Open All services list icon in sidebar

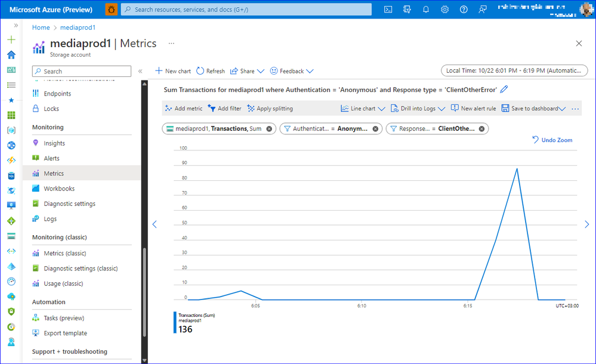pos(11,85)
